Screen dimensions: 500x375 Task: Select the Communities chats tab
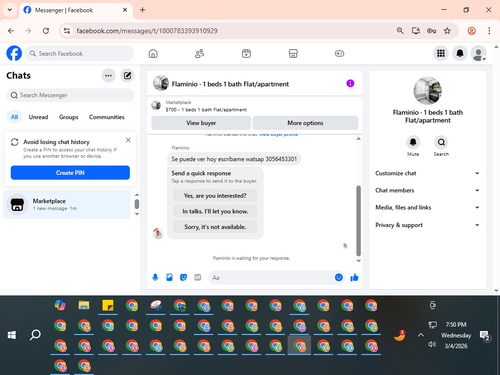click(107, 117)
